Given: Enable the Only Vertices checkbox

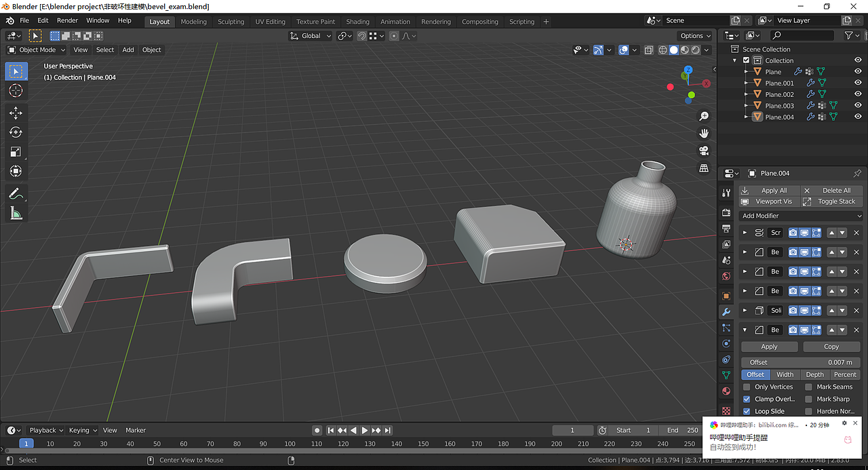Looking at the screenshot, I should 747,387.
